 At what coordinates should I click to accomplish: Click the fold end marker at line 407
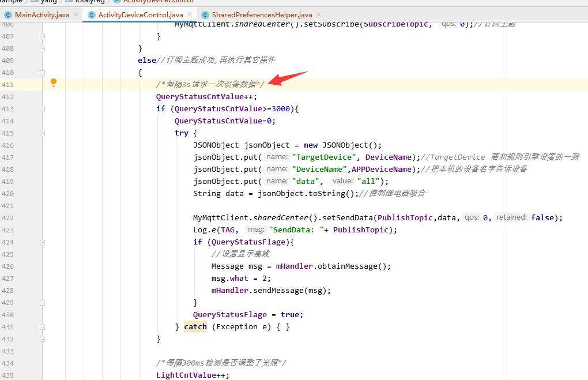(x=42, y=36)
